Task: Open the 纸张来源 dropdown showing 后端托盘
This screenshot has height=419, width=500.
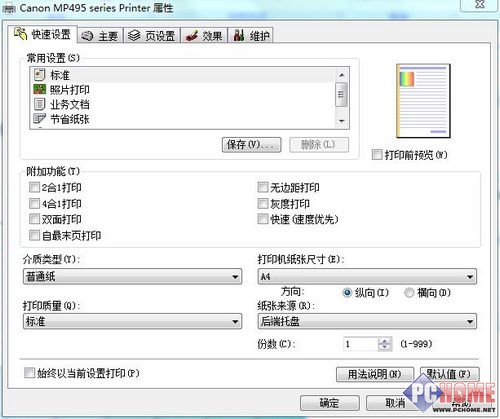Action: click(367, 321)
